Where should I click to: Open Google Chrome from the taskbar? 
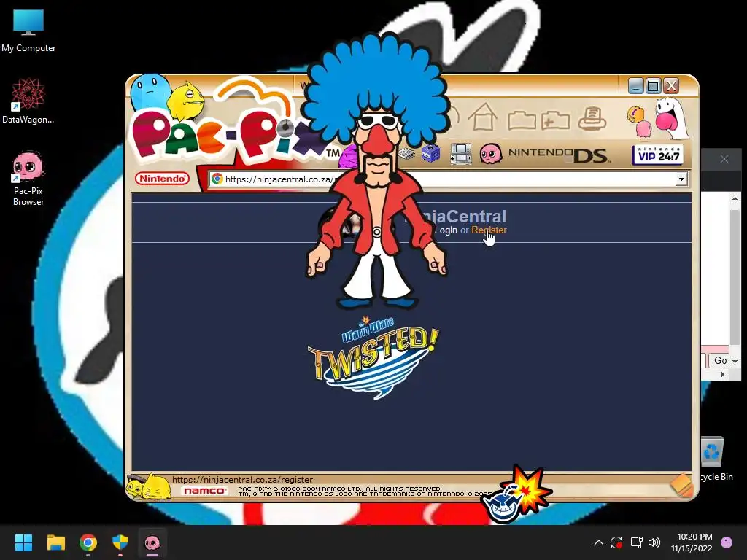point(88,542)
